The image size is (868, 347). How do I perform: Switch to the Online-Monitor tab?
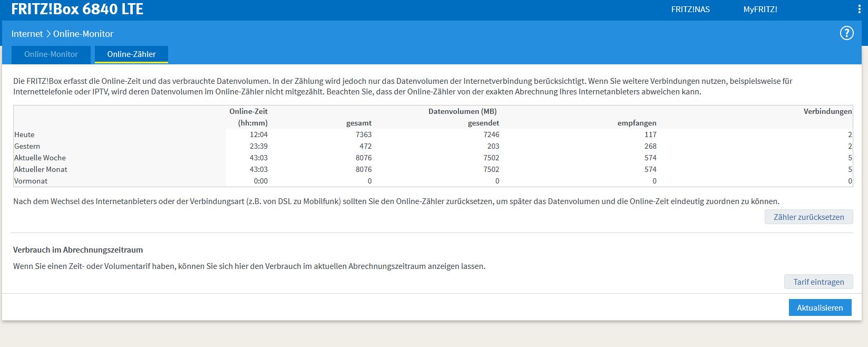pos(51,54)
